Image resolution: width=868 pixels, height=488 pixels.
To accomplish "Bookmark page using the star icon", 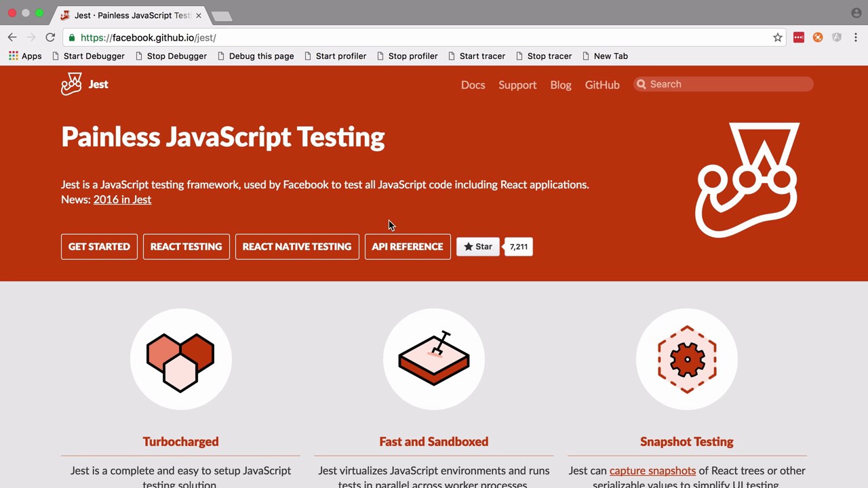I will [778, 37].
